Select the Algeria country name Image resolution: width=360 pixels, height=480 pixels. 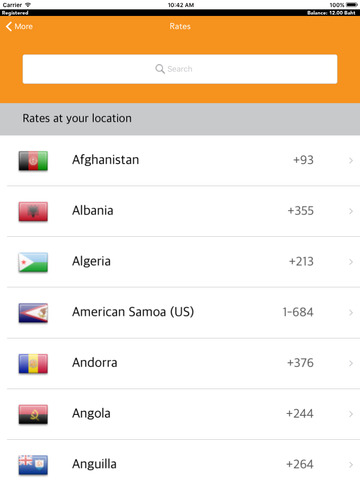coord(91,262)
